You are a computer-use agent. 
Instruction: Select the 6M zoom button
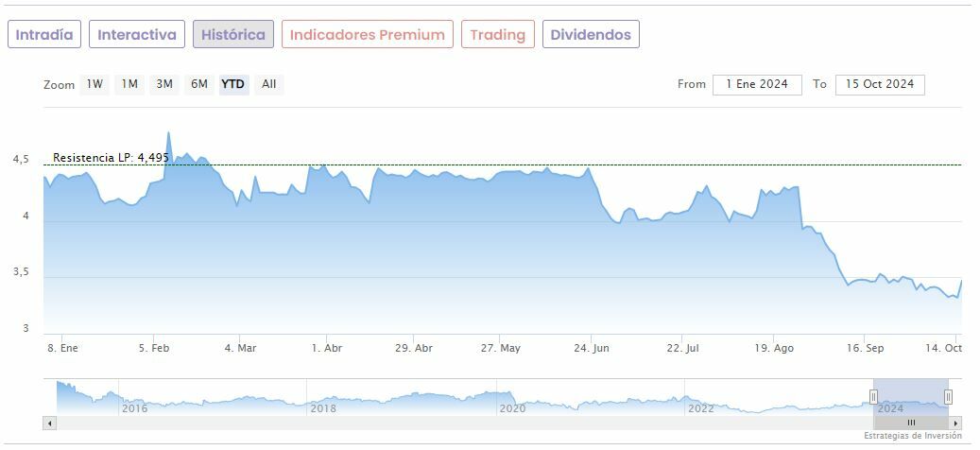coord(198,84)
